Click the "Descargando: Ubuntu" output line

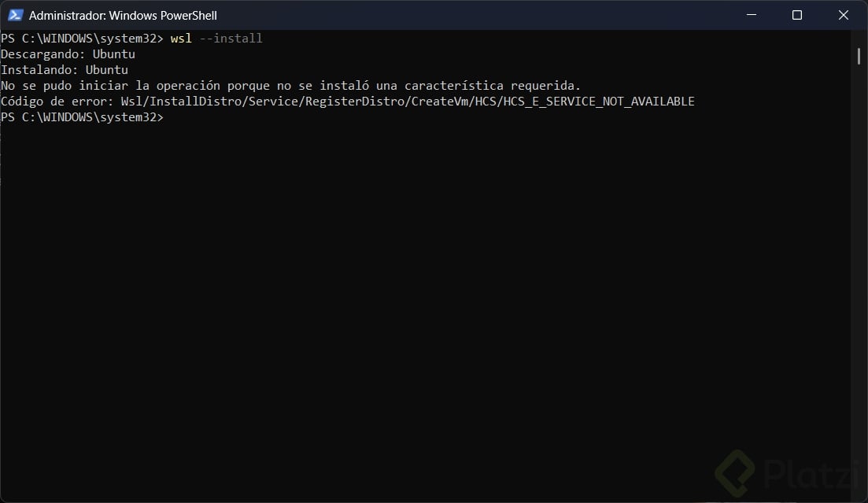[x=68, y=54]
